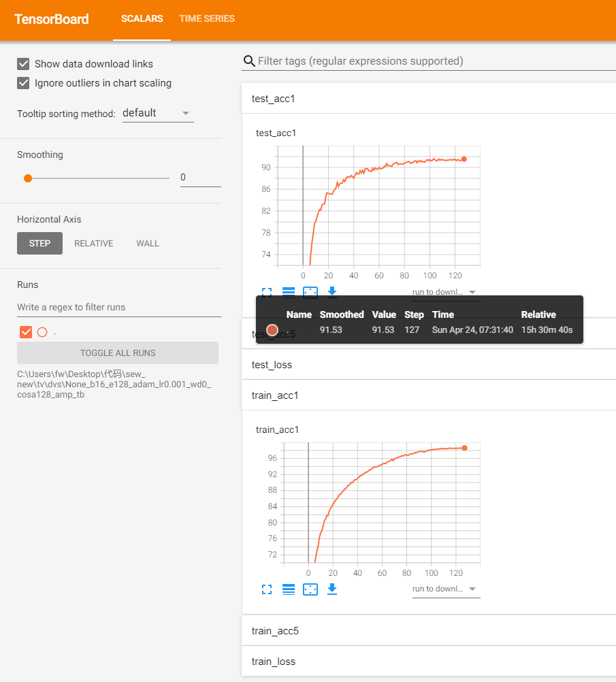Toggle log scale on the test_acc1 chart
Image resolution: width=616 pixels, height=682 pixels.
click(289, 292)
